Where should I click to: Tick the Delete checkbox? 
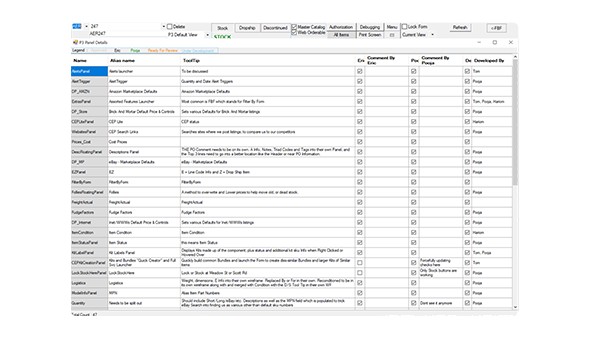tap(170, 27)
